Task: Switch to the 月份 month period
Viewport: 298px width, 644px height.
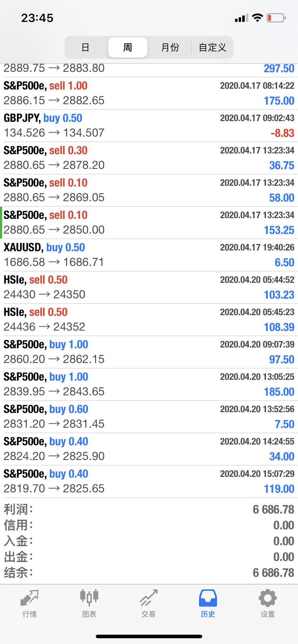Action: coord(170,47)
